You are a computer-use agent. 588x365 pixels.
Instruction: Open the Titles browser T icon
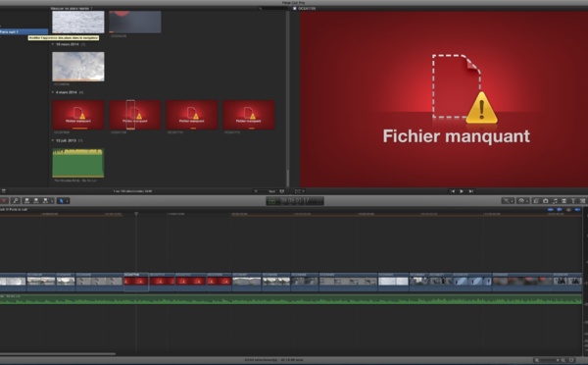point(573,201)
